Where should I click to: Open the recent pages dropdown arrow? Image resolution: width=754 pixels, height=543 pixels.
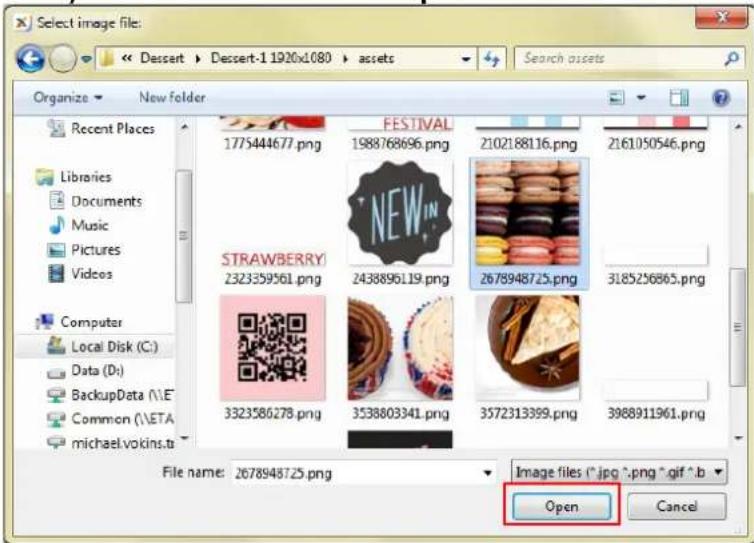click(x=86, y=59)
